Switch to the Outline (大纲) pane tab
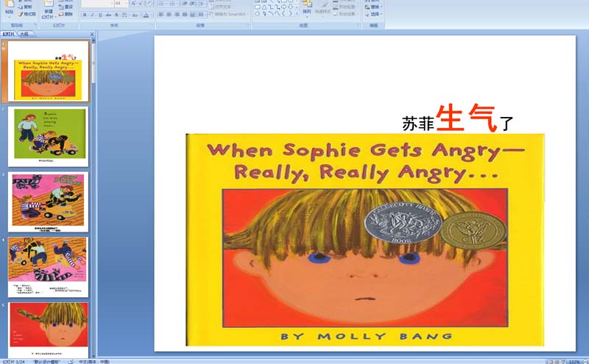Image resolution: width=589 pixels, height=364 pixels. coord(24,34)
